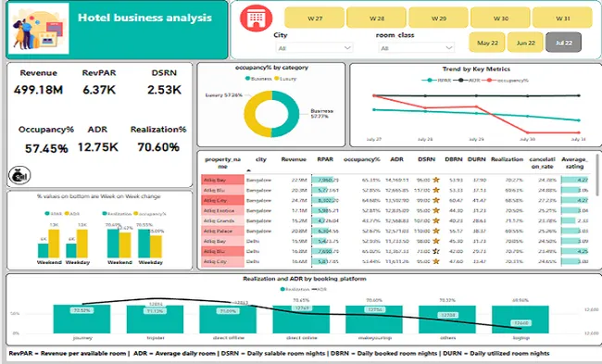Image resolution: width=602 pixels, height=364 pixels.
Task: Select the W 27 week filter button
Action: click(x=315, y=18)
